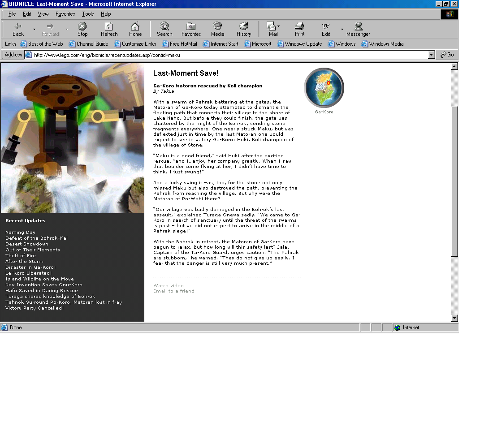
Task: Open the Edit menu
Action: pyautogui.click(x=27, y=14)
